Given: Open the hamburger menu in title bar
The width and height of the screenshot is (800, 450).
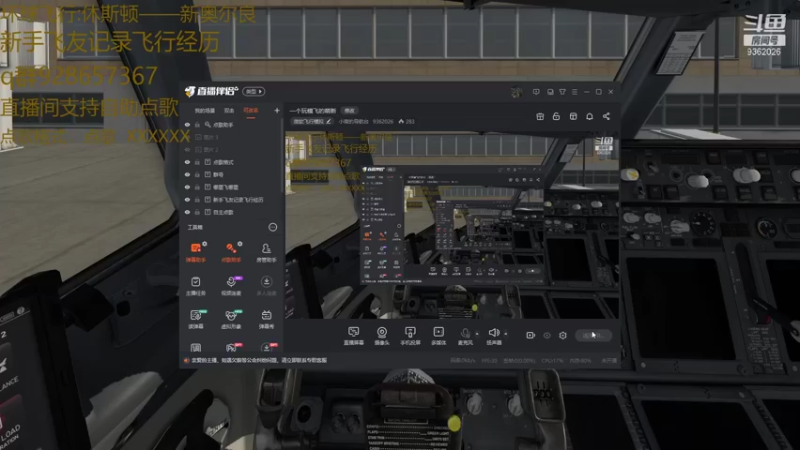Looking at the screenshot, I should (x=574, y=92).
